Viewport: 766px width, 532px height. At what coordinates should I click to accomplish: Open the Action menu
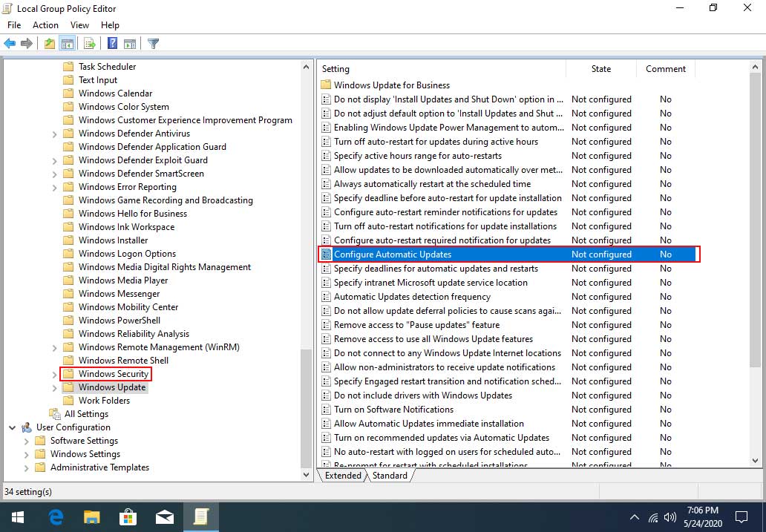click(x=45, y=25)
